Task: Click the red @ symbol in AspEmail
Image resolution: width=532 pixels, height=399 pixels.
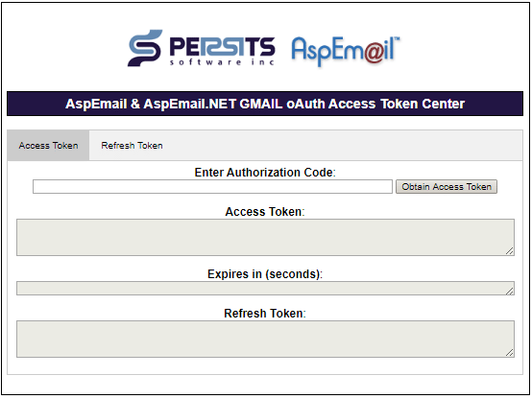Action: point(373,53)
